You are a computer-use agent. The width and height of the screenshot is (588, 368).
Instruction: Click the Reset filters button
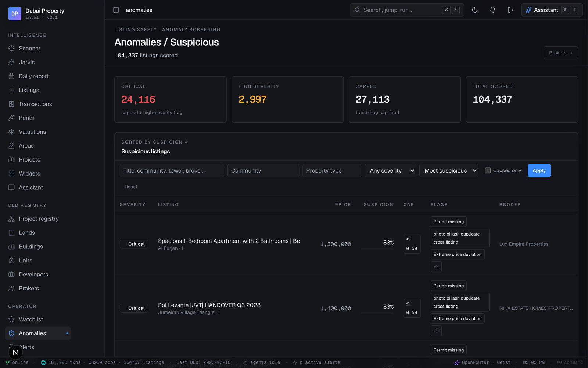[131, 187]
